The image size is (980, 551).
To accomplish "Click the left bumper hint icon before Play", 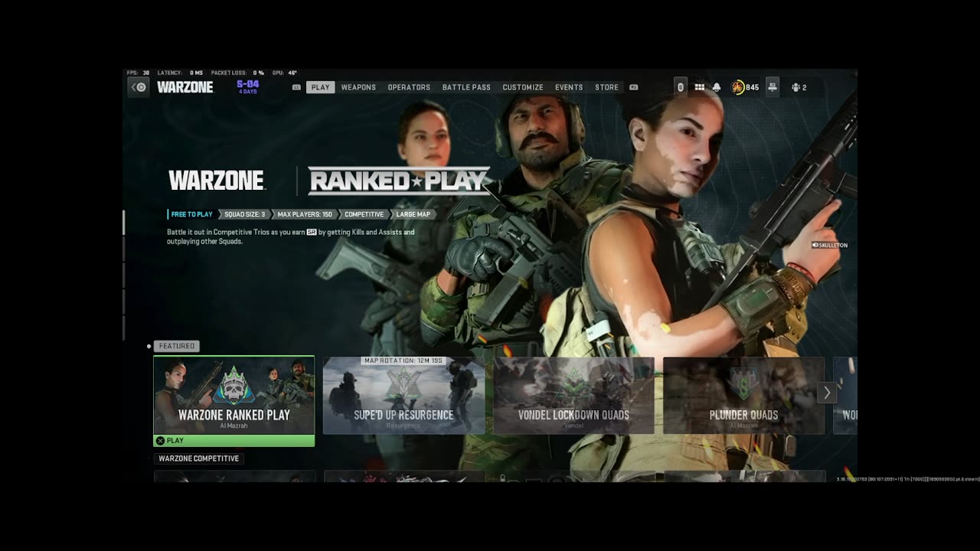I will 296,87.
